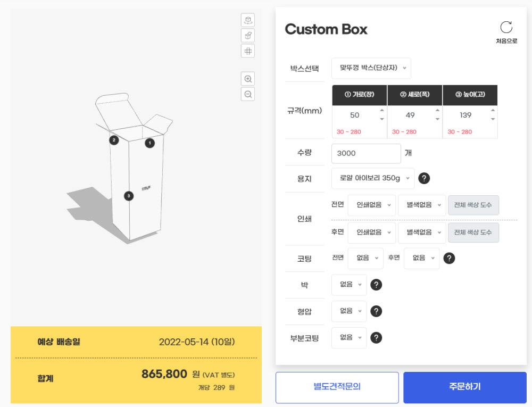Open help for 코팅 coating option

449,258
